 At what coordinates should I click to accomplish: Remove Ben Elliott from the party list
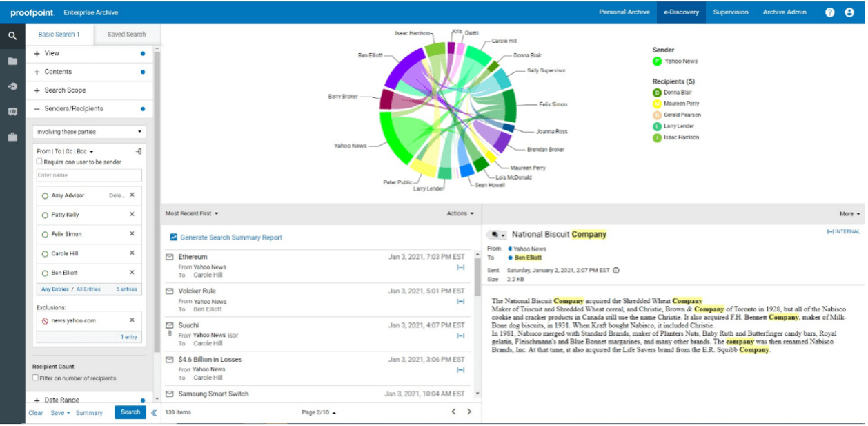(x=132, y=273)
